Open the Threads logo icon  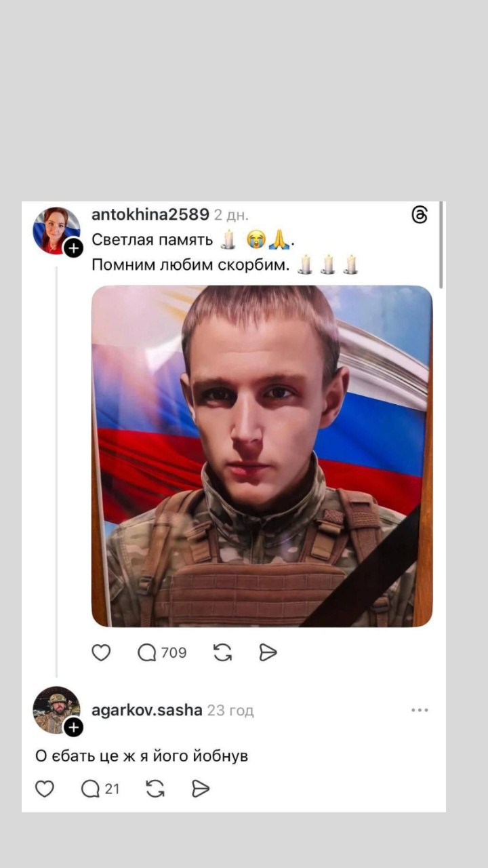pyautogui.click(x=420, y=216)
